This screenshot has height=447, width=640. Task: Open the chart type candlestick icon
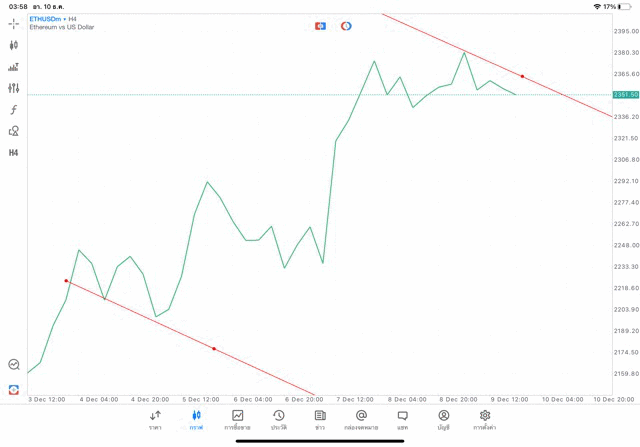coord(14,45)
